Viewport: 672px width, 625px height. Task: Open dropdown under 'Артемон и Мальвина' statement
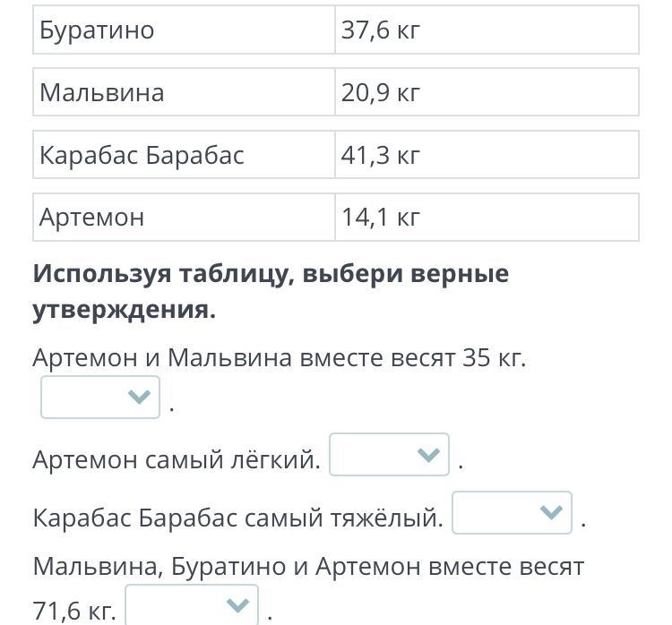click(100, 397)
